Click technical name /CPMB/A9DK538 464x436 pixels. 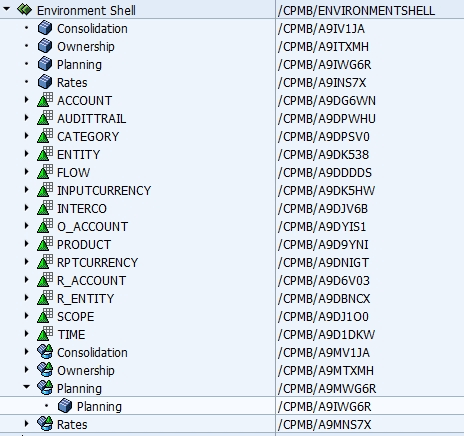pyautogui.click(x=323, y=155)
